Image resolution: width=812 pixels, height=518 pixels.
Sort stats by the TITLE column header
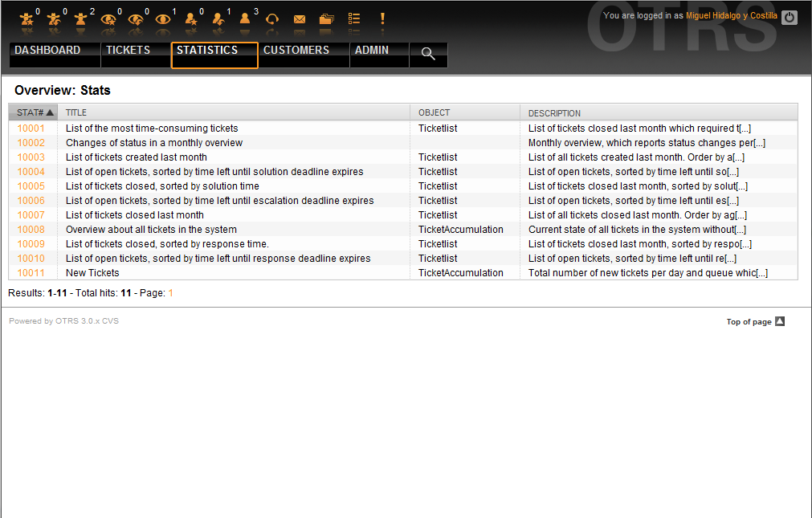pos(76,112)
